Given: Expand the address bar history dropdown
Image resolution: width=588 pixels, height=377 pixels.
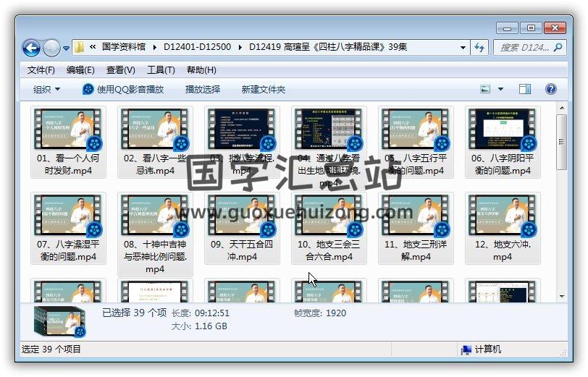Looking at the screenshot, I should [463, 48].
